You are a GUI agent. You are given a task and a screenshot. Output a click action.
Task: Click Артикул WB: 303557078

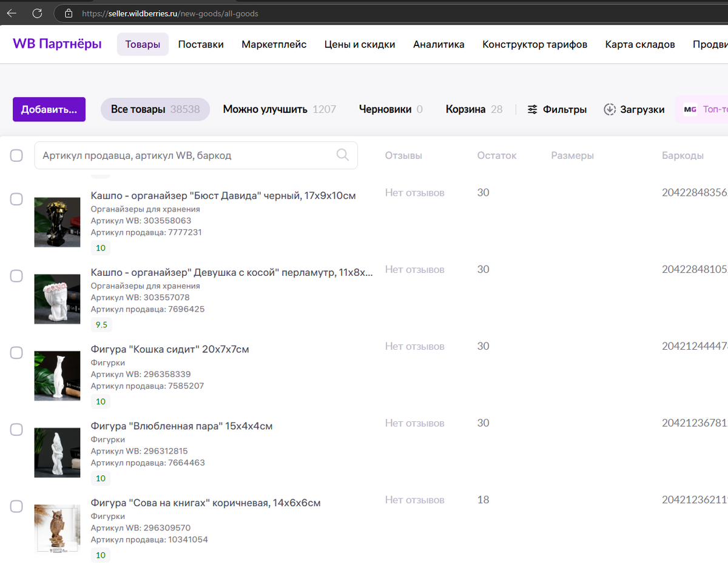[140, 298]
